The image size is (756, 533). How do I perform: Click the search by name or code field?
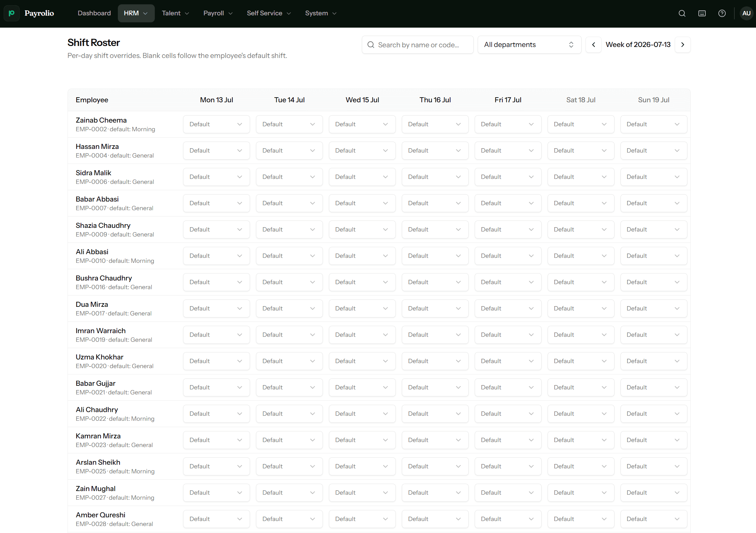pos(418,45)
